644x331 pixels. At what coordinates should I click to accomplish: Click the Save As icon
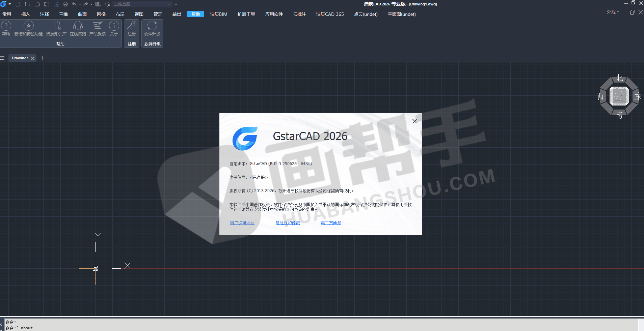pyautogui.click(x=47, y=4)
